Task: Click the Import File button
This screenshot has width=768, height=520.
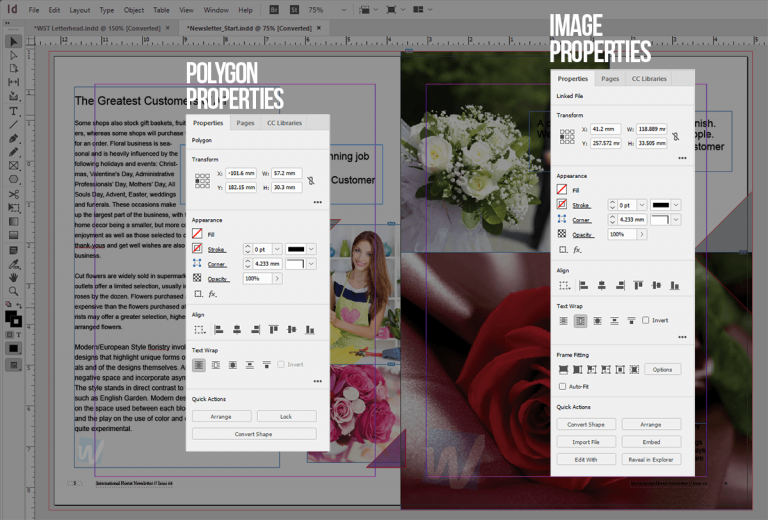Action: 586,442
